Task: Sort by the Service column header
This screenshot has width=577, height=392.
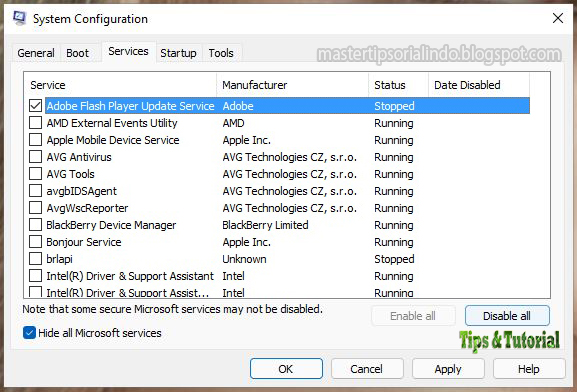Action: coord(121,85)
